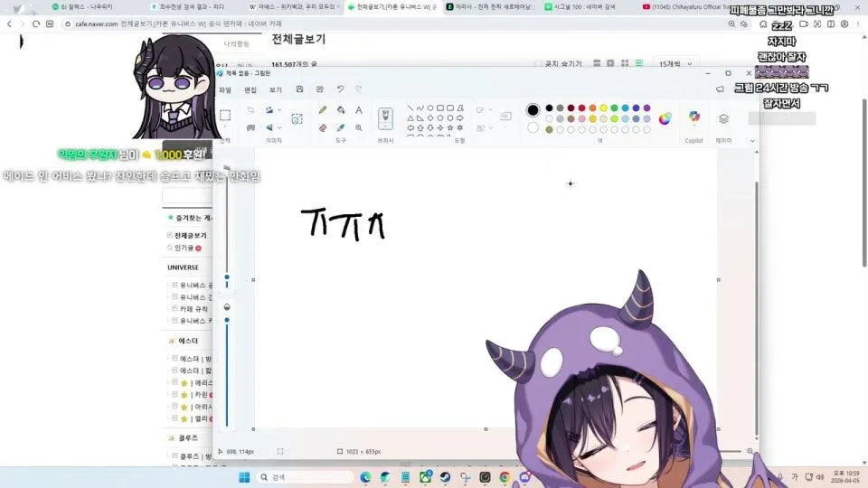Open the Paint 파일 menu

tap(225, 89)
